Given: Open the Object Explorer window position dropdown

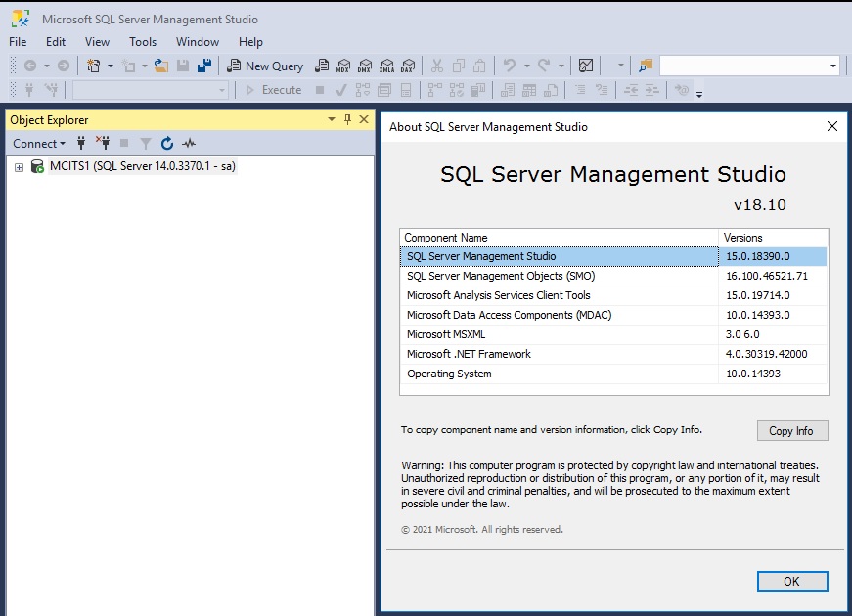Looking at the screenshot, I should [x=331, y=119].
